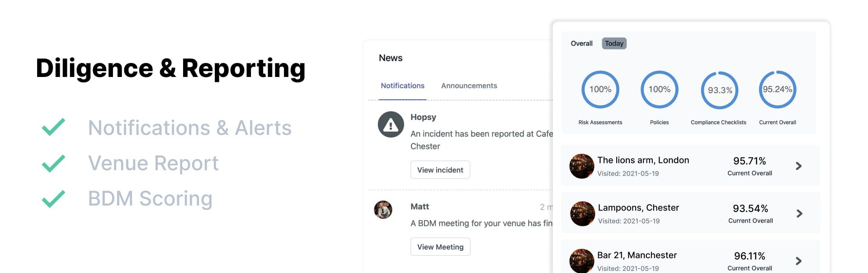Select the Today filter toggle

click(614, 43)
